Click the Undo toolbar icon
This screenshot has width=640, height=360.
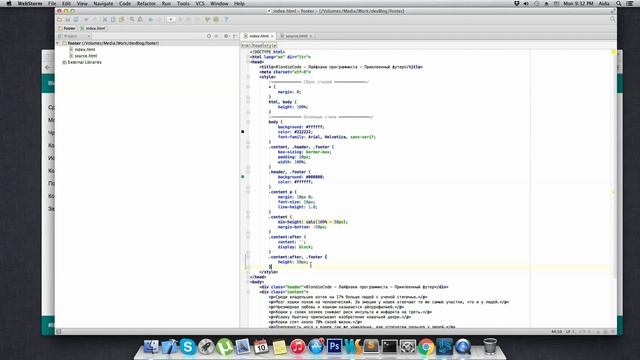pyautogui.click(x=87, y=19)
